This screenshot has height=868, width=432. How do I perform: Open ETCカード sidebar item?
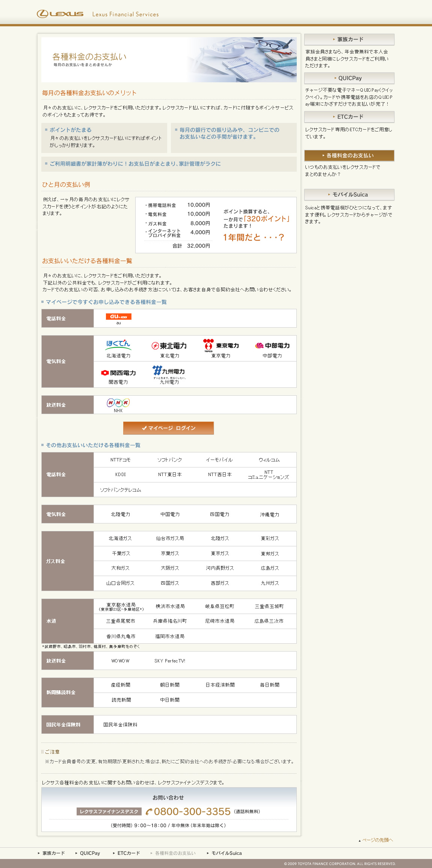349,117
